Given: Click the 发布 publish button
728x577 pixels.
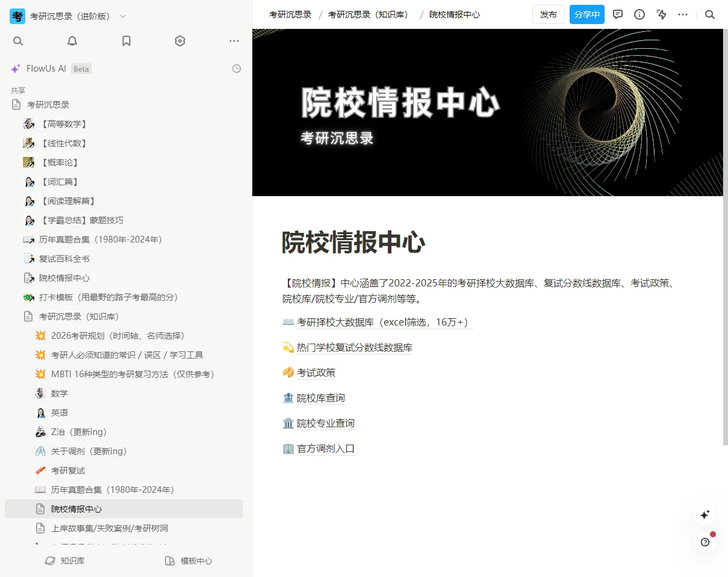Looking at the screenshot, I should 549,14.
